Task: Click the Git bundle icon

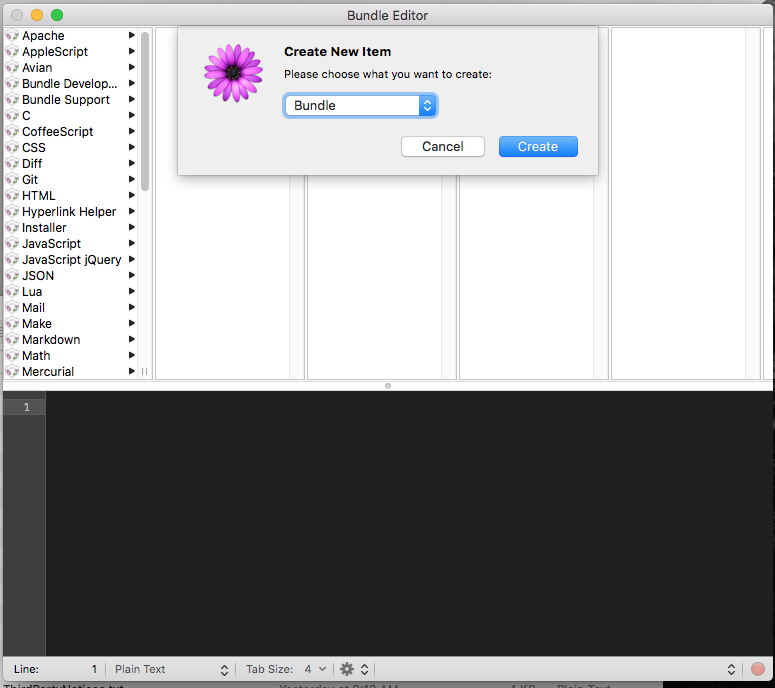Action: point(12,179)
